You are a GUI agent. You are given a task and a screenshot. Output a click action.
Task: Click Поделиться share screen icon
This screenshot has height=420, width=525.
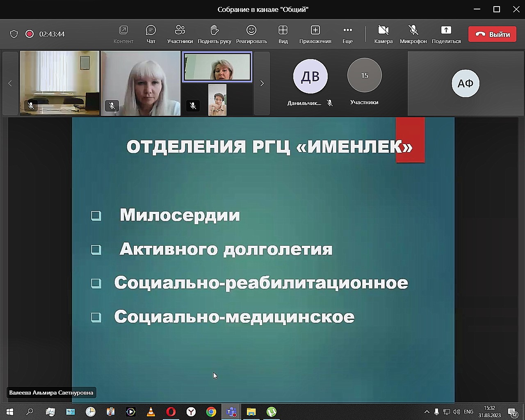[x=446, y=30]
